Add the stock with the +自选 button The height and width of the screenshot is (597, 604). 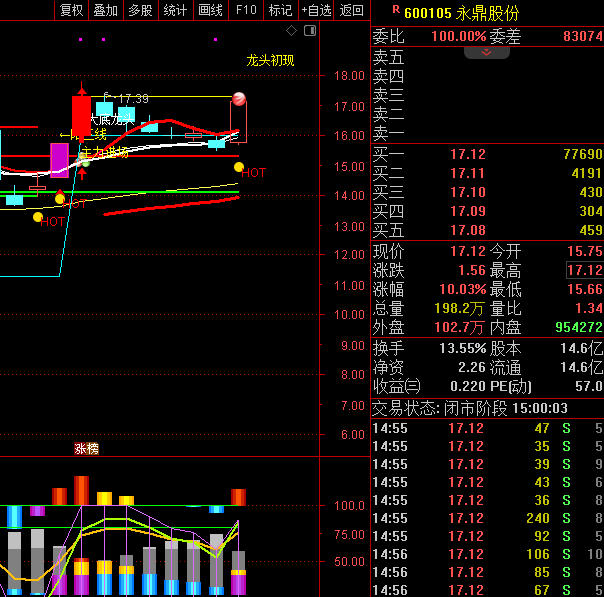[316, 10]
